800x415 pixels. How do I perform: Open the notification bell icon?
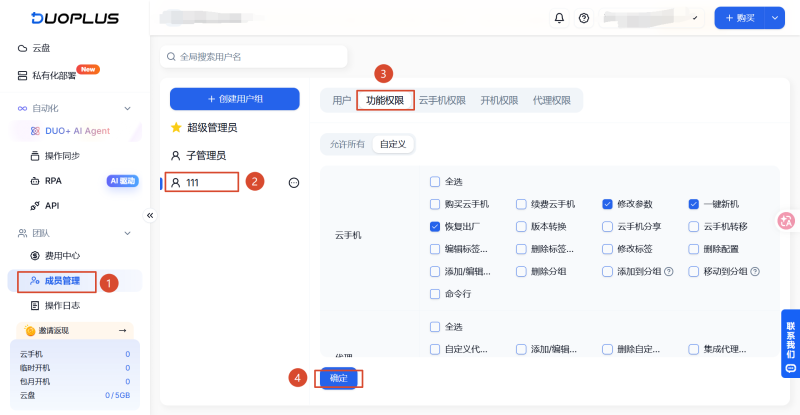pos(559,18)
